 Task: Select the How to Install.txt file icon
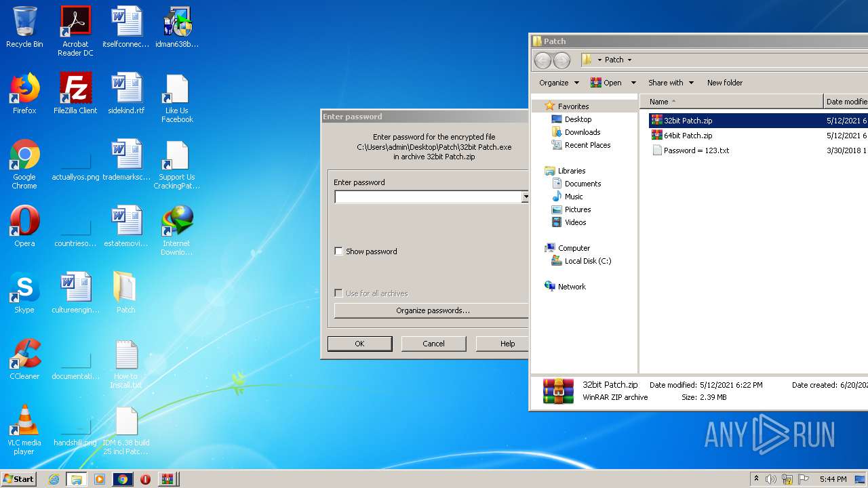click(125, 363)
